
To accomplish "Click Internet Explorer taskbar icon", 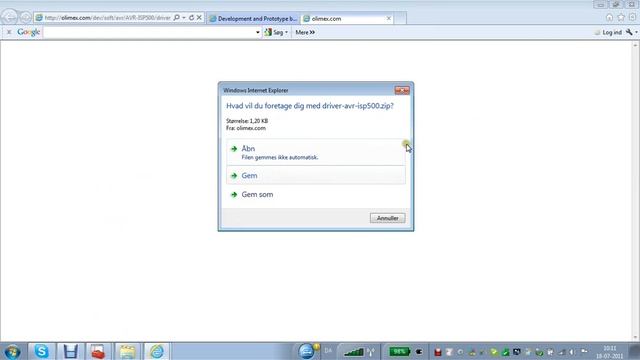I will tap(156, 351).
